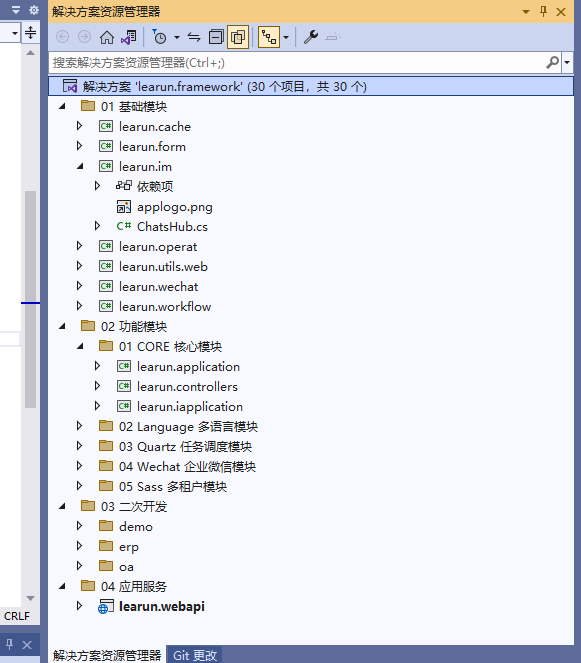Switch to the 解决方案资源管理器 bottom tab
581x663 pixels.
click(x=107, y=655)
